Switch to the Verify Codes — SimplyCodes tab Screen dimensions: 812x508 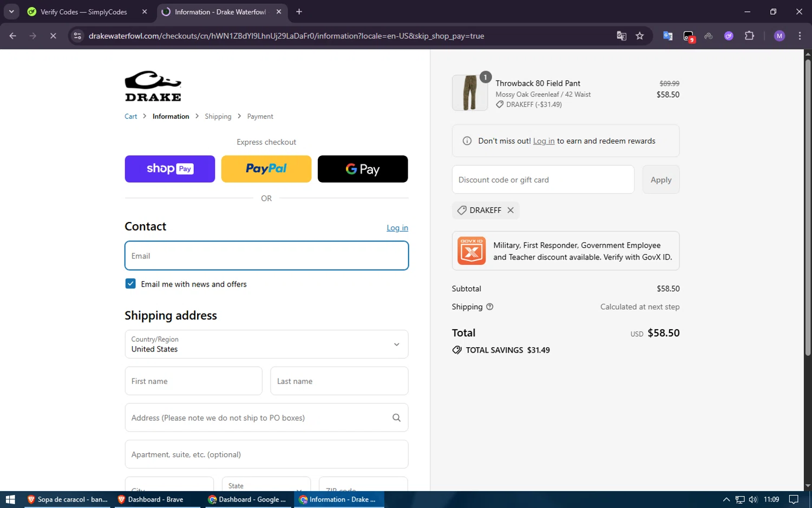(84, 12)
